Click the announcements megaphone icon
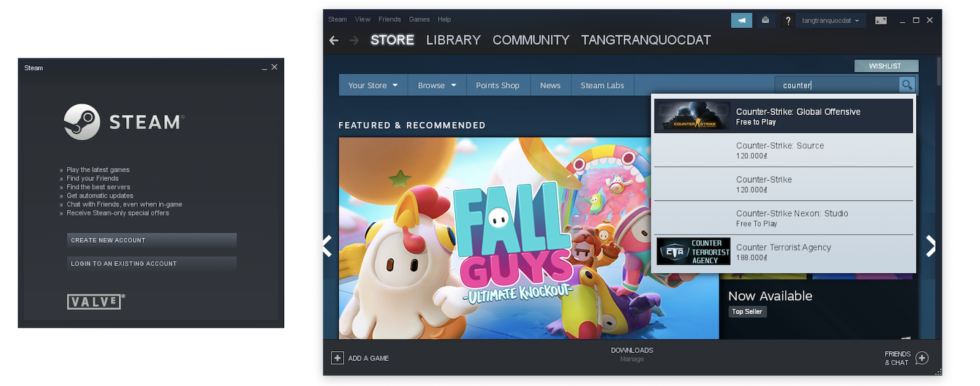The width and height of the screenshot is (980, 386). 741,20
